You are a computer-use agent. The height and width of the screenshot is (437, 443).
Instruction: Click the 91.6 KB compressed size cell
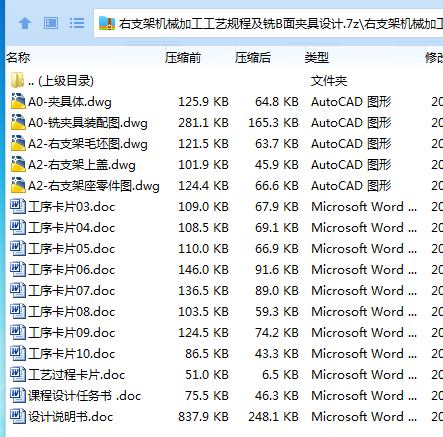pyautogui.click(x=277, y=270)
